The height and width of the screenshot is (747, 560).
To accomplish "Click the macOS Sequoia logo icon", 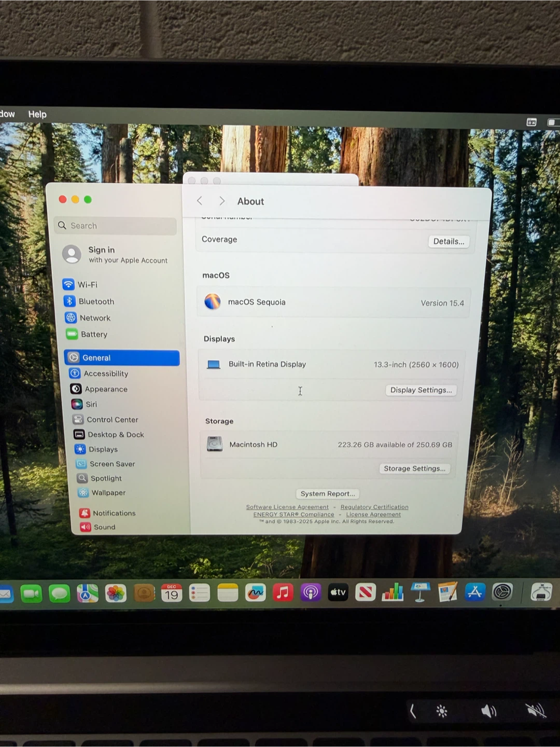I will coord(213,301).
